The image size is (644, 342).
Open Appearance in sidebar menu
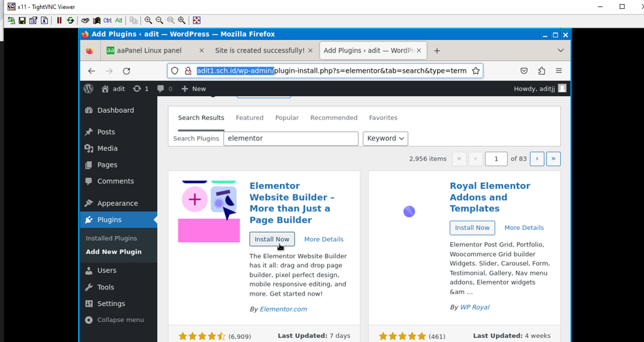[118, 204]
